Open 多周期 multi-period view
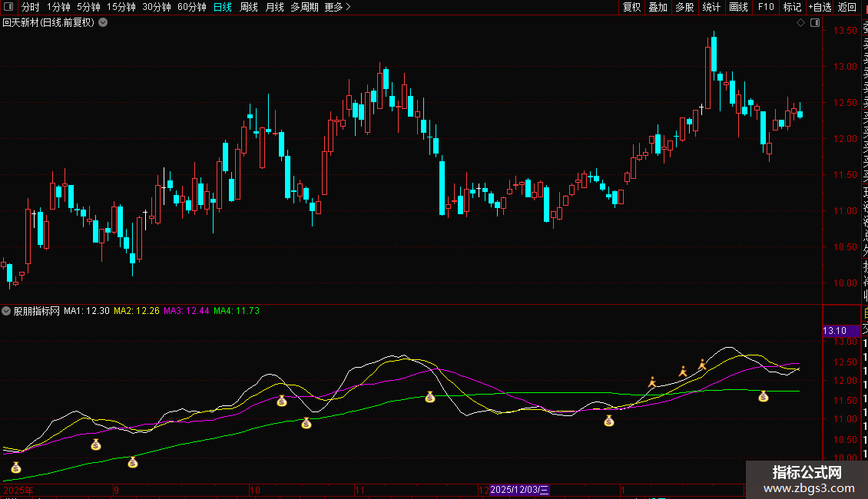Screen dimensions: 868x499 pyautogui.click(x=304, y=7)
